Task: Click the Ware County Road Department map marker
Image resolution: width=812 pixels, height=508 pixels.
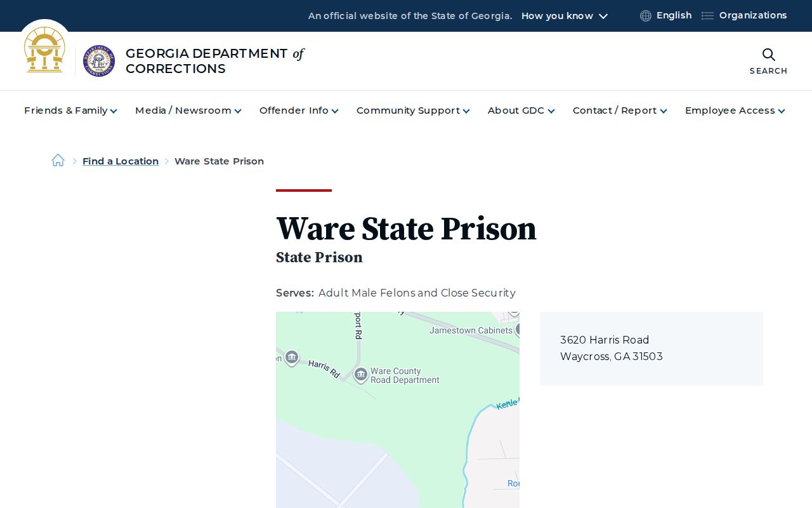Action: coord(361,375)
